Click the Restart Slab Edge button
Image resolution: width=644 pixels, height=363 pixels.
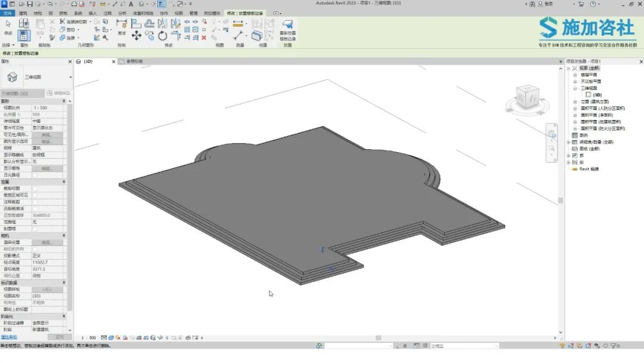[x=287, y=29]
